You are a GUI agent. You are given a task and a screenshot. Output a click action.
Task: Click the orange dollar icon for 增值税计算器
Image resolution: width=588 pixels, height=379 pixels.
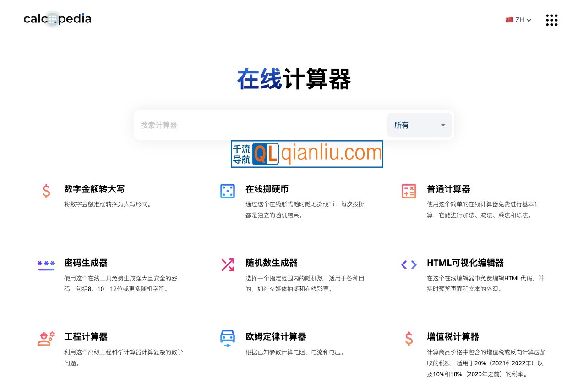point(409,338)
